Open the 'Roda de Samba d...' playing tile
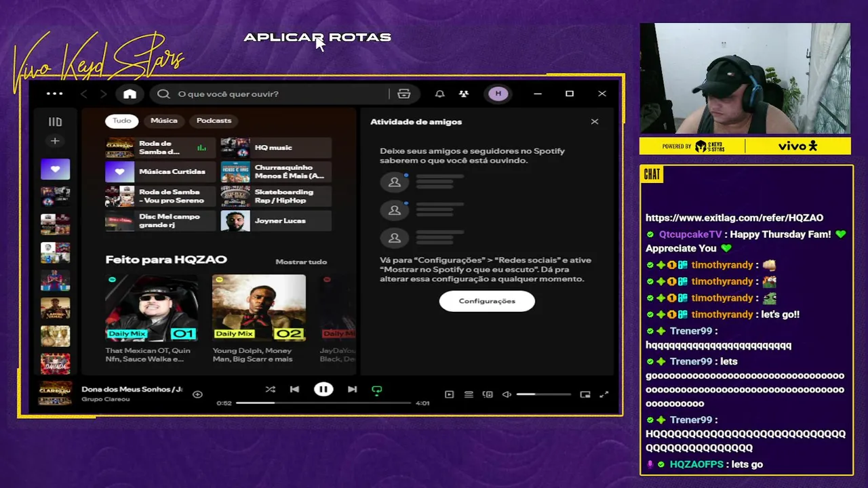 click(160, 148)
